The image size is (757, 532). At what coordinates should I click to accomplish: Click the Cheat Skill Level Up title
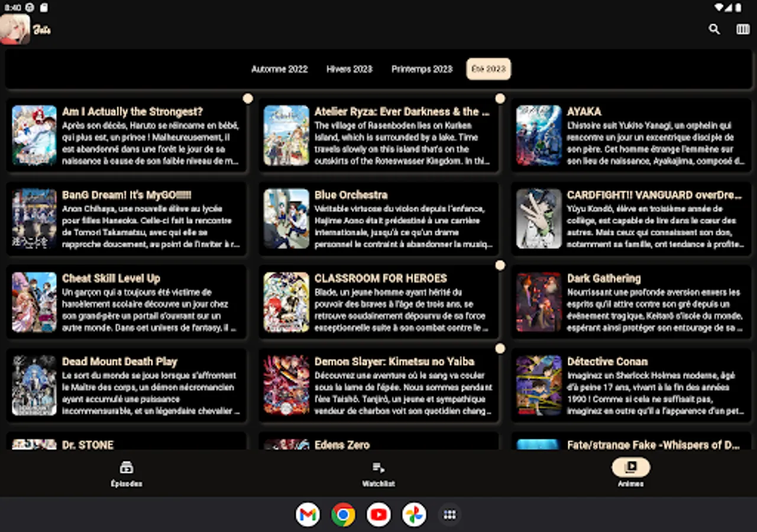point(111,278)
